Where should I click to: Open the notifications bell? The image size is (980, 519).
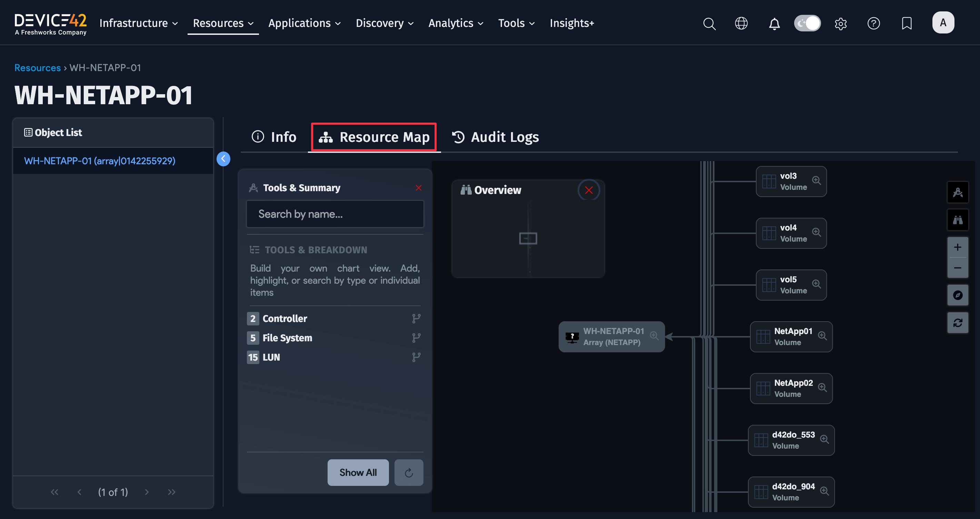point(774,23)
